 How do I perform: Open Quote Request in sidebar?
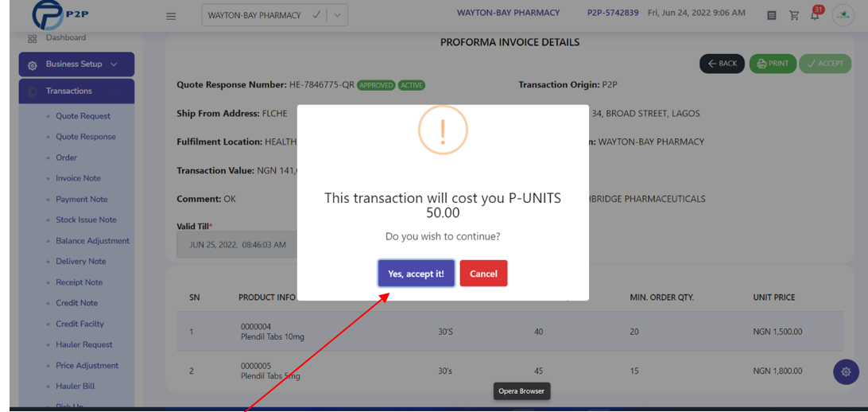tap(83, 116)
